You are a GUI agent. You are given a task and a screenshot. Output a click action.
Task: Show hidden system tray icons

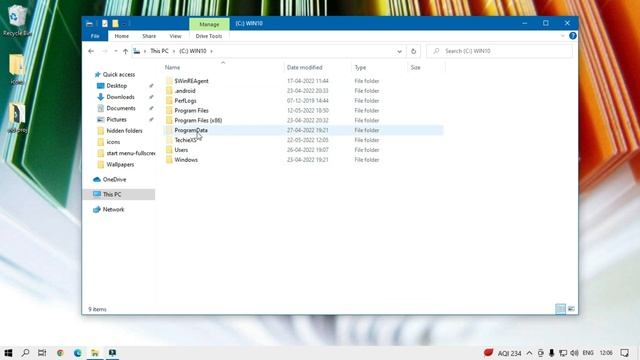529,353
